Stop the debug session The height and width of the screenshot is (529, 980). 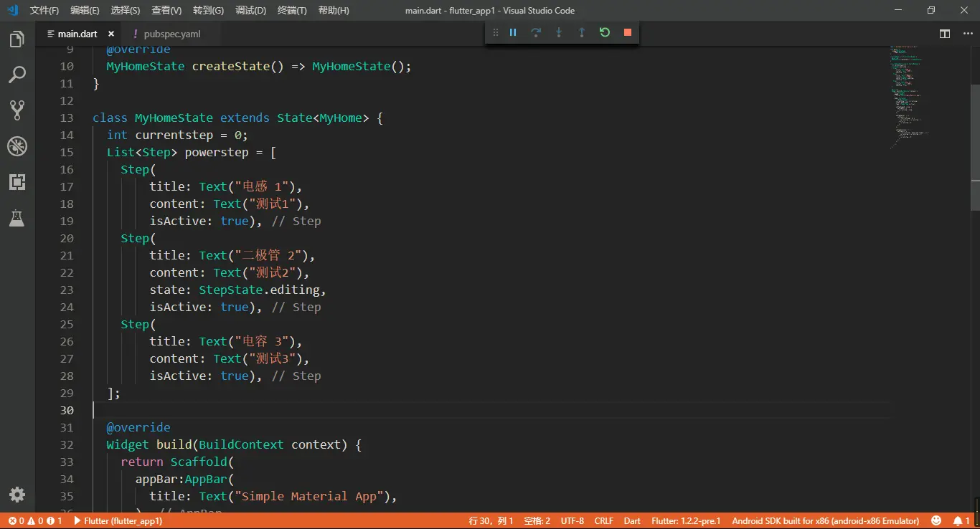coord(628,32)
